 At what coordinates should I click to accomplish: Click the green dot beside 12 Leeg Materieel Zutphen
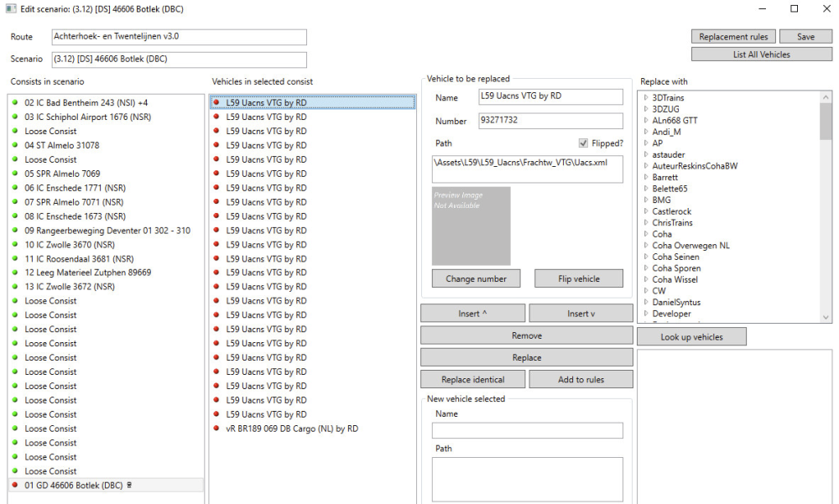(x=15, y=273)
